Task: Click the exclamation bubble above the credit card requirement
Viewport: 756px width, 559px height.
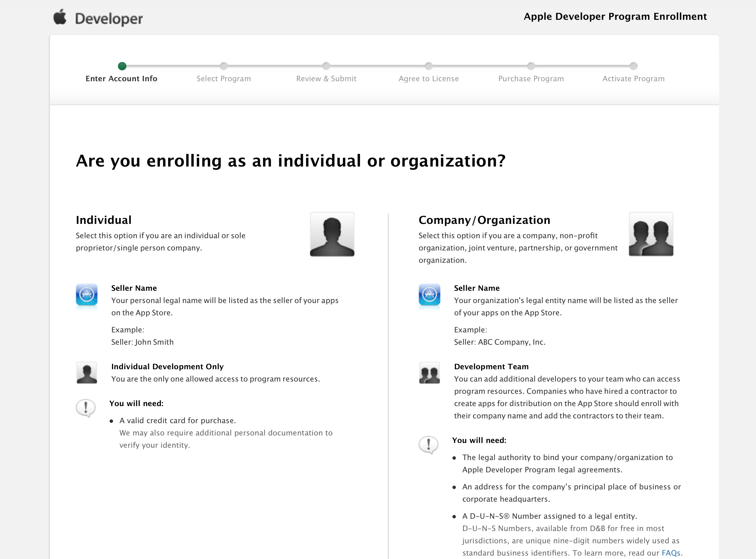Action: tap(86, 408)
